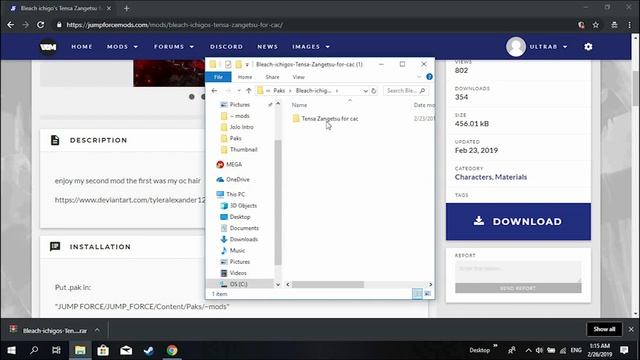Select OS (C:) drive in sidebar

coord(238,284)
